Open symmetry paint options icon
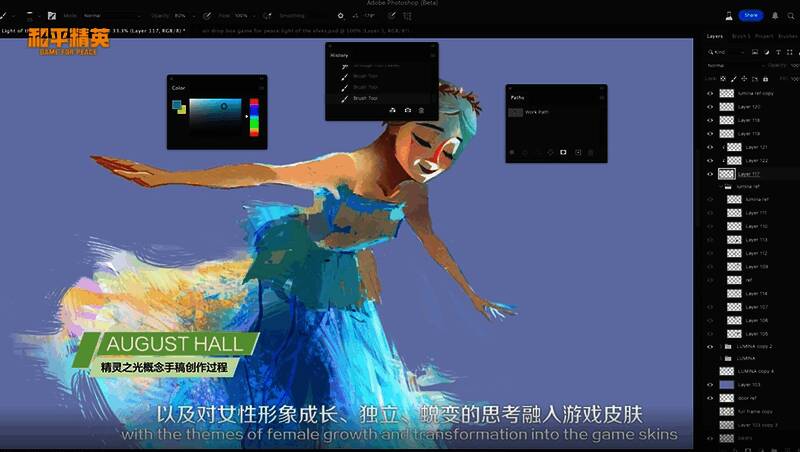The image size is (800, 452). point(407,16)
